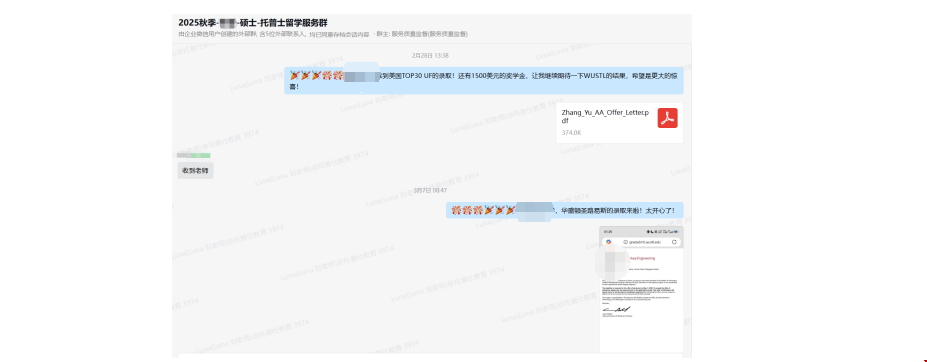Click the group owner 群主 服务质量监督 label

(422, 34)
